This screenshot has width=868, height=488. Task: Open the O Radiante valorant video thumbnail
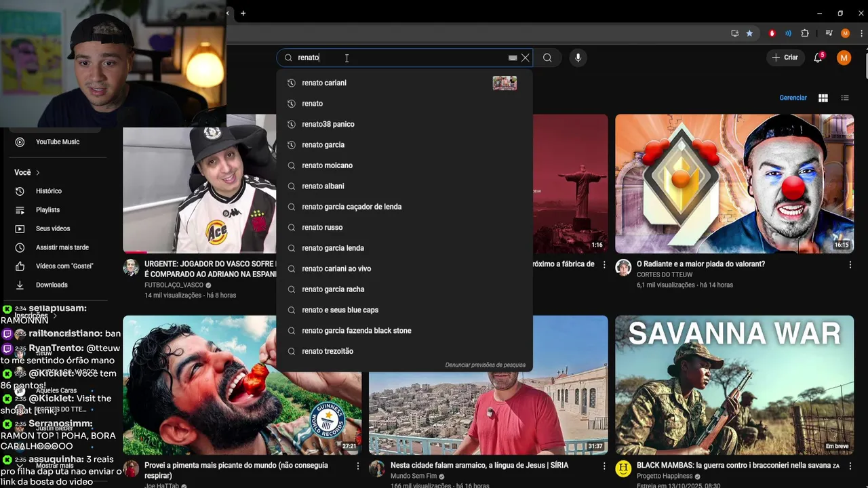pyautogui.click(x=734, y=184)
